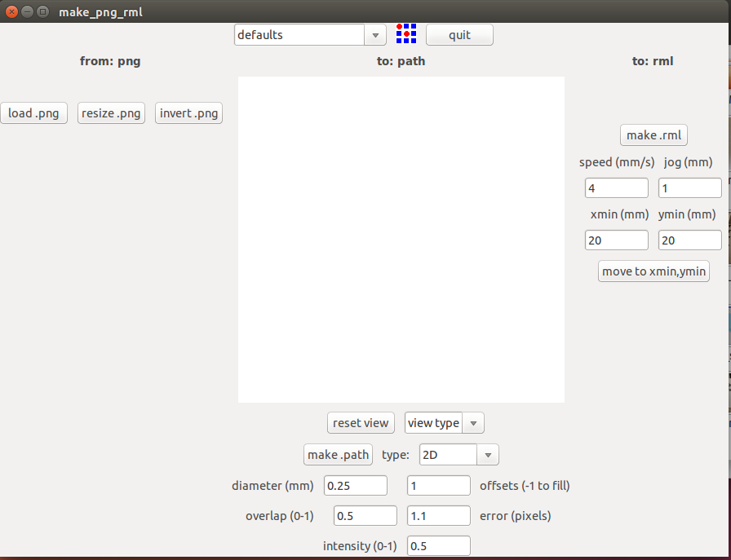Quit the make_png_rml application
The width and height of the screenshot is (731, 560).
coord(459,35)
